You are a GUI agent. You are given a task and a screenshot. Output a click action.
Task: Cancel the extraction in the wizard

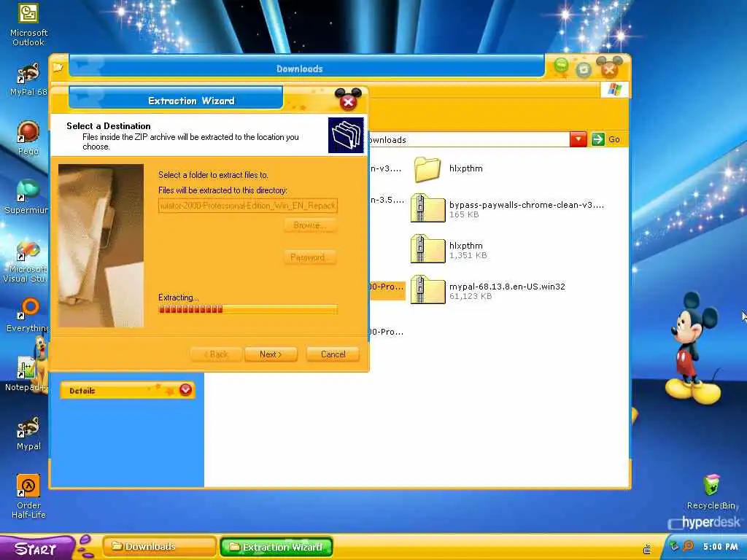coord(333,354)
